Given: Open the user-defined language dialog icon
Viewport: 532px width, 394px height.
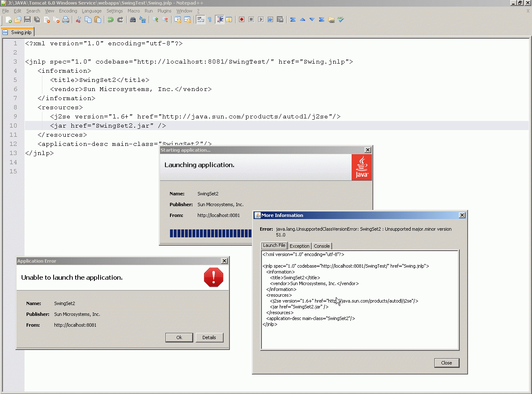Looking at the screenshot, I should click(229, 20).
